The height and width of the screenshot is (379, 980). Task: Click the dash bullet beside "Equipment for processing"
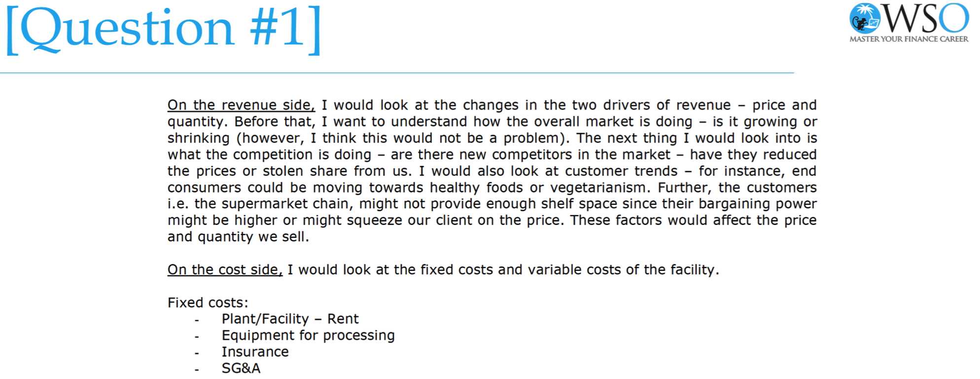coord(197,337)
